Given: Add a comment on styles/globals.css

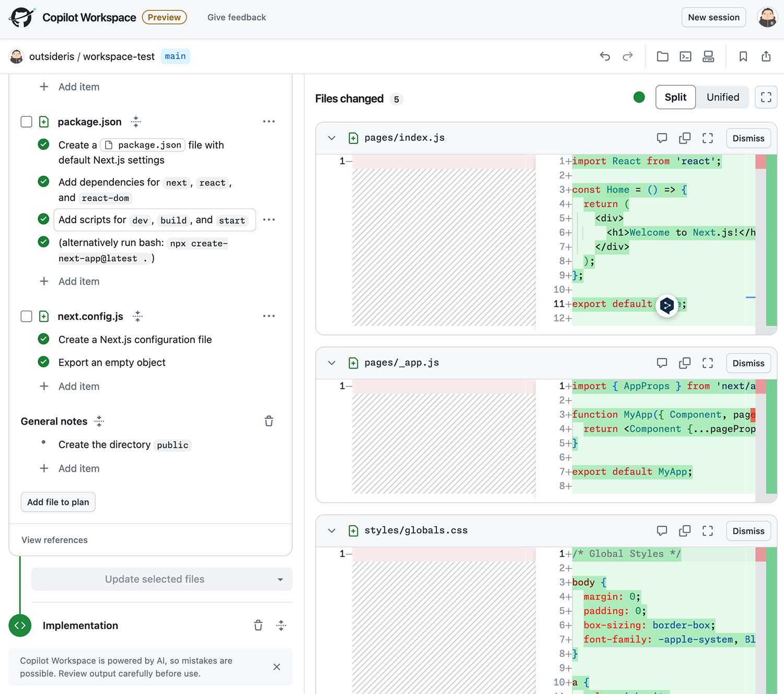Looking at the screenshot, I should [x=662, y=531].
